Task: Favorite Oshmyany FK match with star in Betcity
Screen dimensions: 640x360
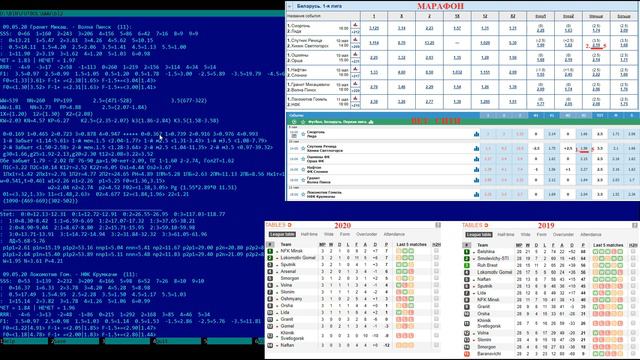Action: (303, 159)
